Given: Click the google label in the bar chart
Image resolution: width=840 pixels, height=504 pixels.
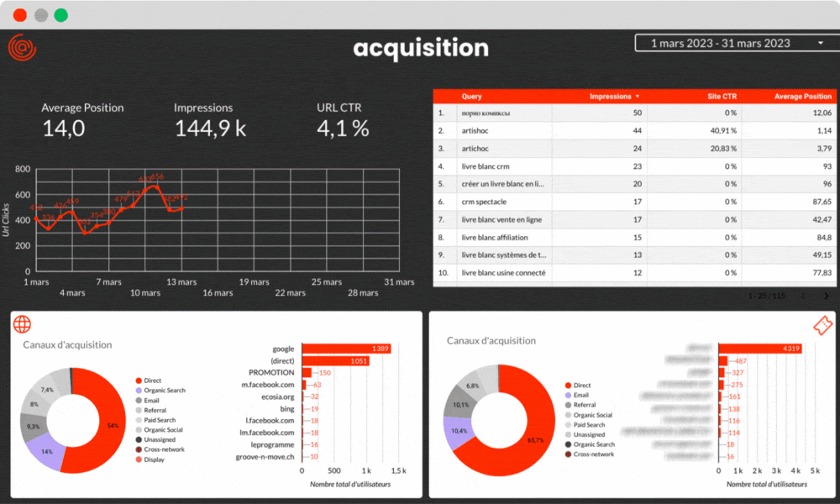Looking at the screenshot, I should [283, 347].
